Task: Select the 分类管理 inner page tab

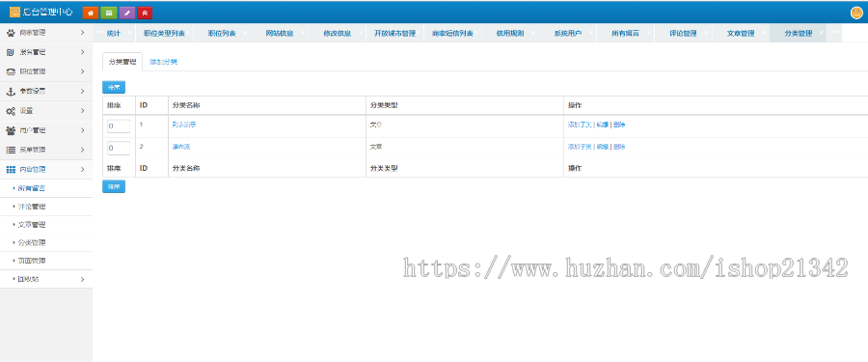Action: click(x=122, y=62)
